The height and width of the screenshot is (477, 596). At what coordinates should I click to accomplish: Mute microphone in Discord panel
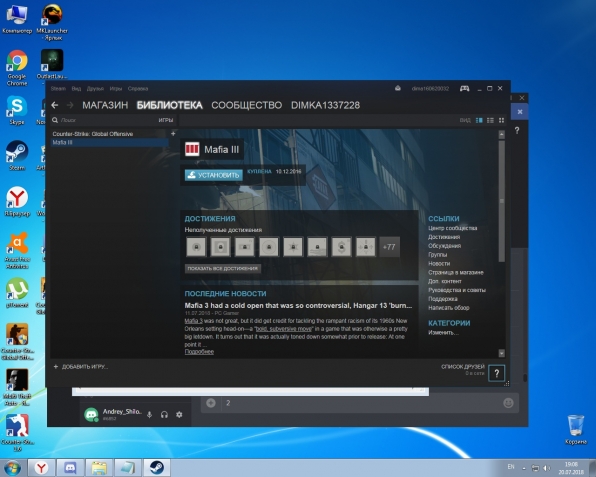(149, 414)
